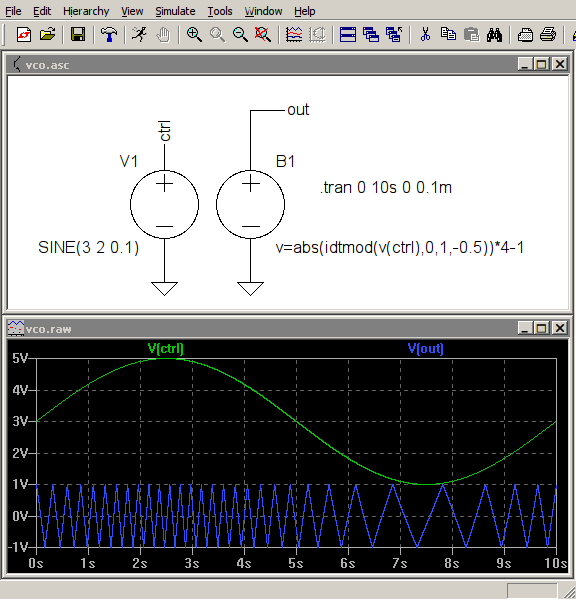Click the B1 source expression text
576x599 pixels.
click(400, 248)
